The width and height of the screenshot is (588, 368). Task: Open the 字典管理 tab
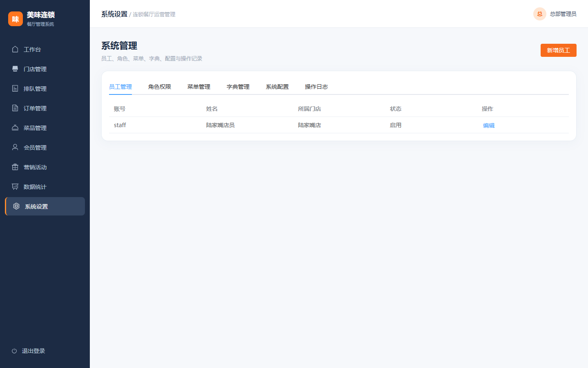tap(238, 87)
